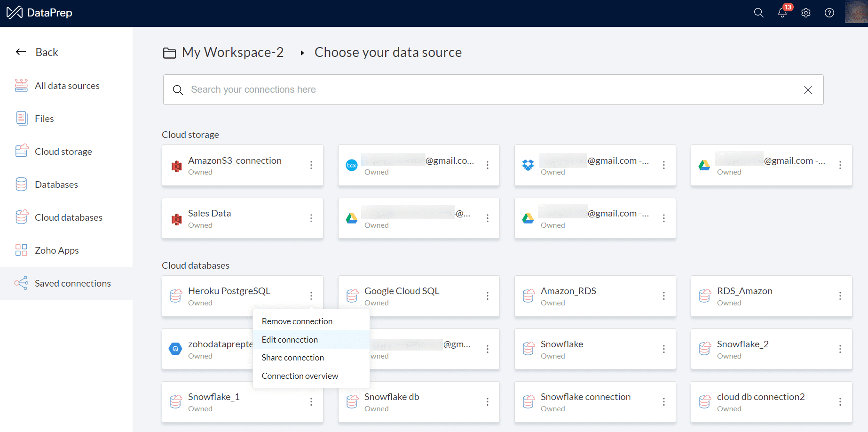
Task: Open options menu for Sales Data
Action: 311,218
